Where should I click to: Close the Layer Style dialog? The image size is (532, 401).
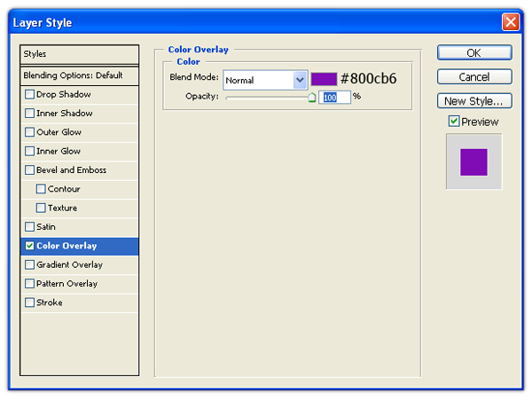(x=511, y=22)
